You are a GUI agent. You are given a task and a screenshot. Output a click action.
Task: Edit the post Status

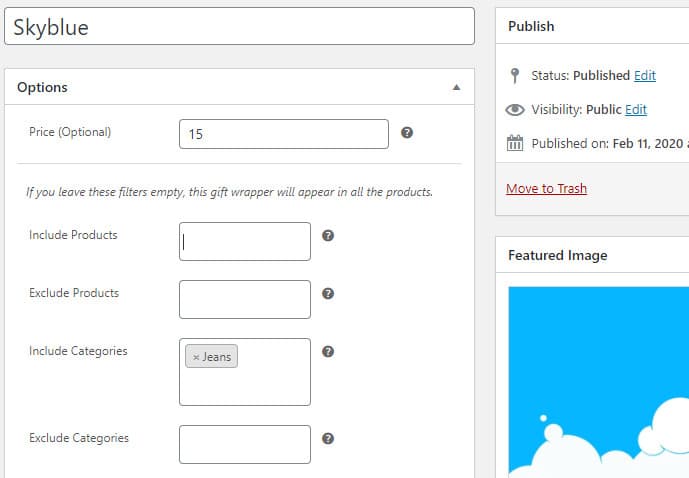645,76
